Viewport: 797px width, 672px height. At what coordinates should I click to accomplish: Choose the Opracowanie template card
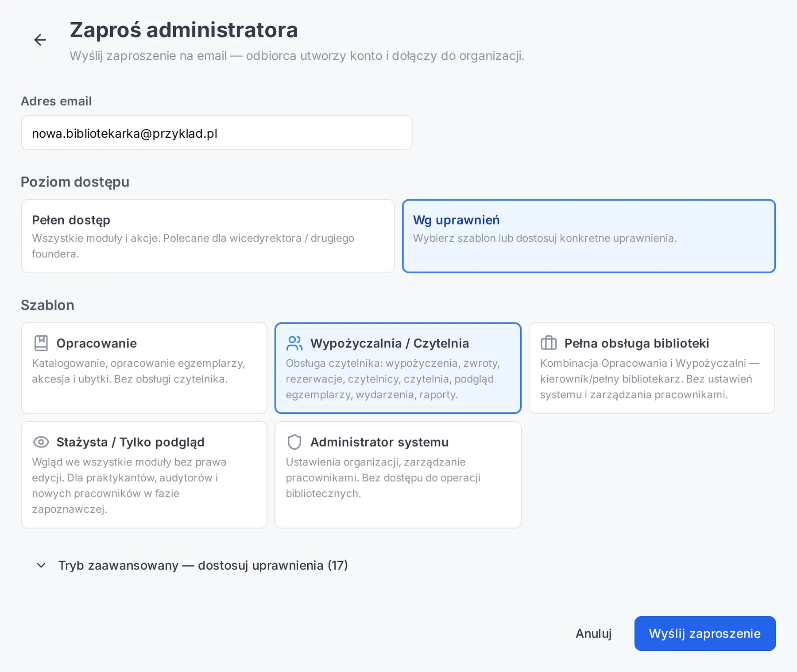pyautogui.click(x=144, y=368)
